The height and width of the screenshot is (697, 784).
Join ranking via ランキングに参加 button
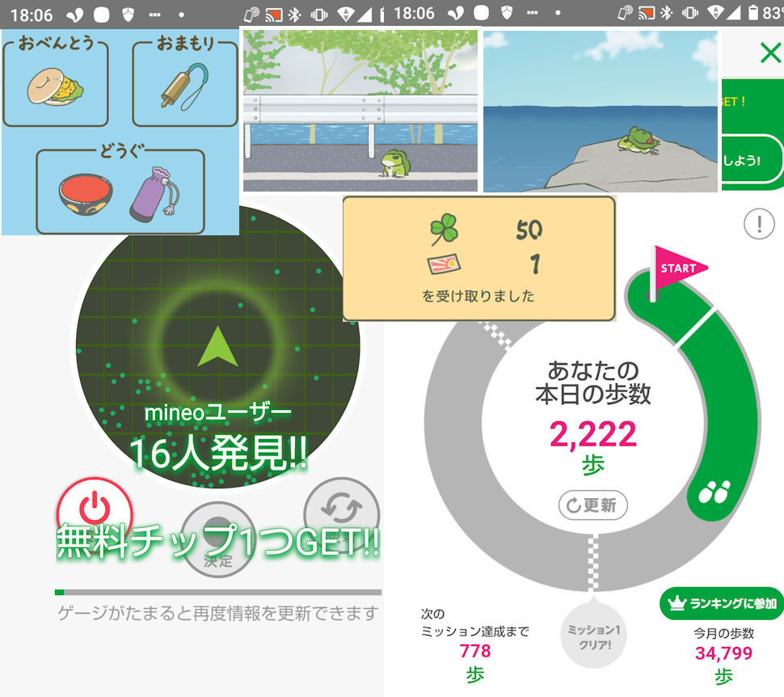click(722, 603)
